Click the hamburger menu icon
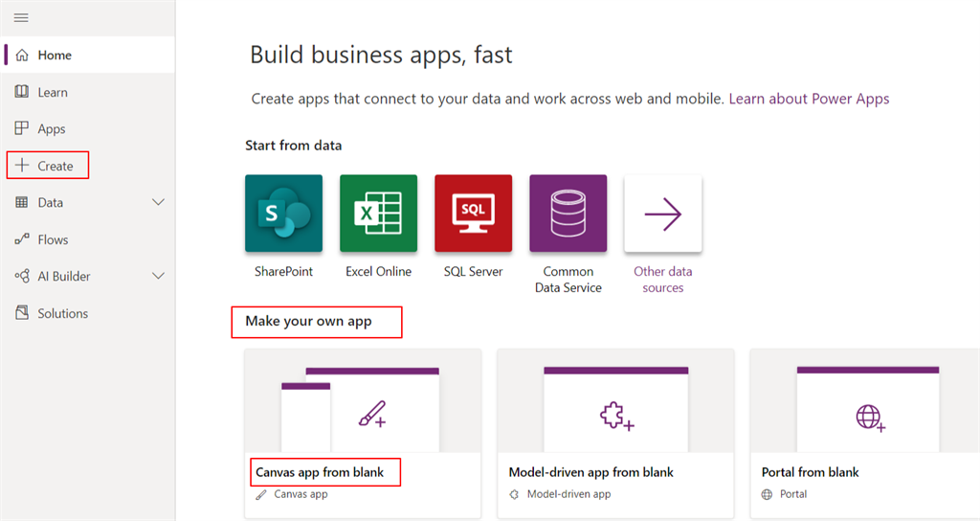Viewport: 980px width, 521px height. (x=21, y=18)
